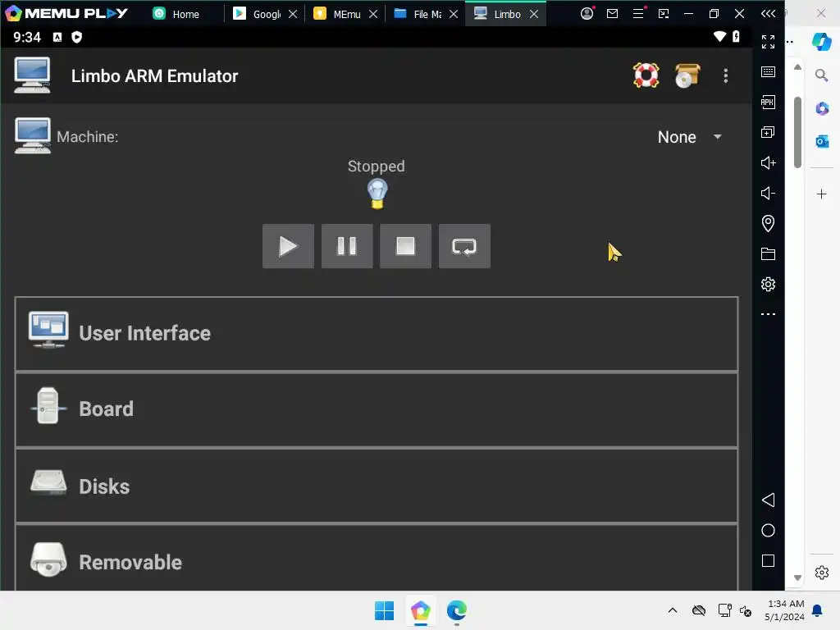Click the MEmu mini-window mode icon

664,13
